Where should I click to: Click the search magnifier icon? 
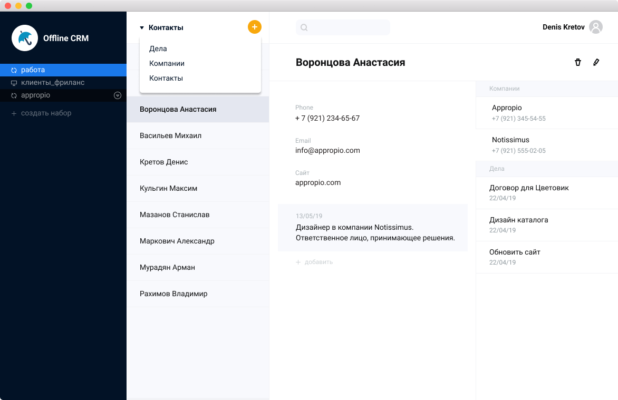[304, 28]
